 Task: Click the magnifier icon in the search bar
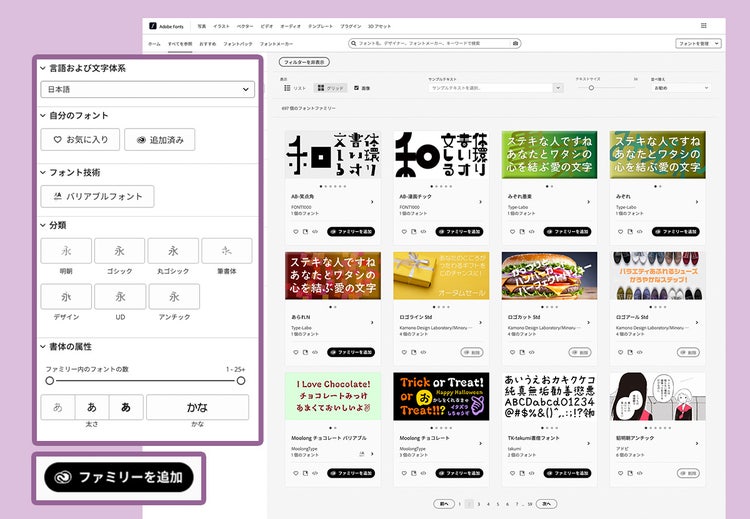pyautogui.click(x=354, y=44)
